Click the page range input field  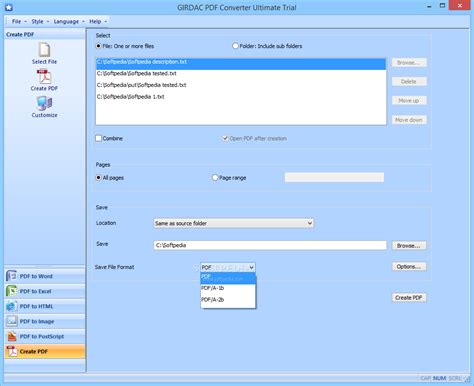coord(334,177)
